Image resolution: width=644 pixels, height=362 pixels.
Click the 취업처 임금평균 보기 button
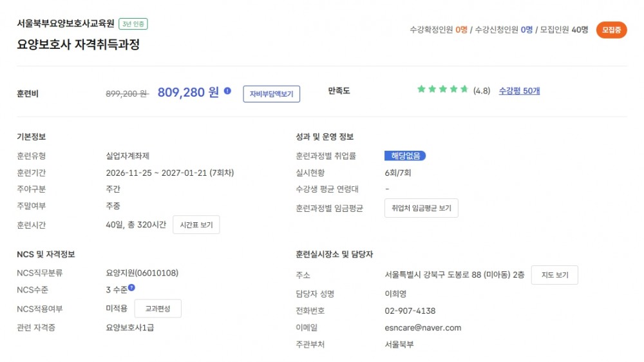pyautogui.click(x=421, y=208)
